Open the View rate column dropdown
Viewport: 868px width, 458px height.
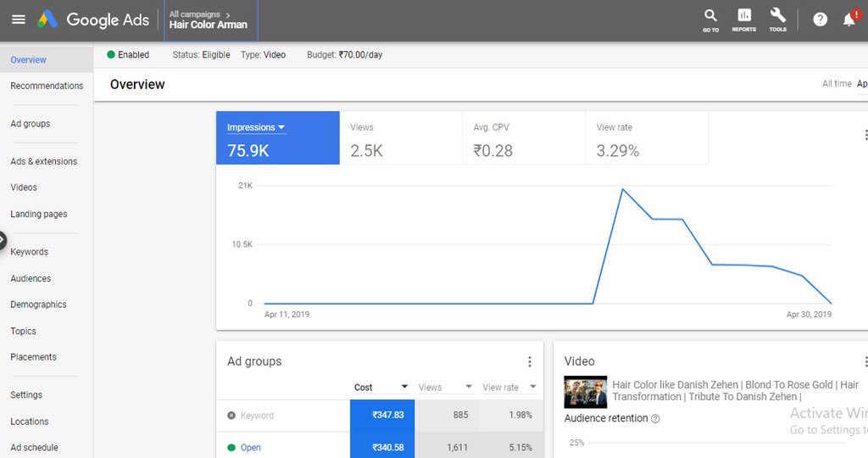point(533,387)
